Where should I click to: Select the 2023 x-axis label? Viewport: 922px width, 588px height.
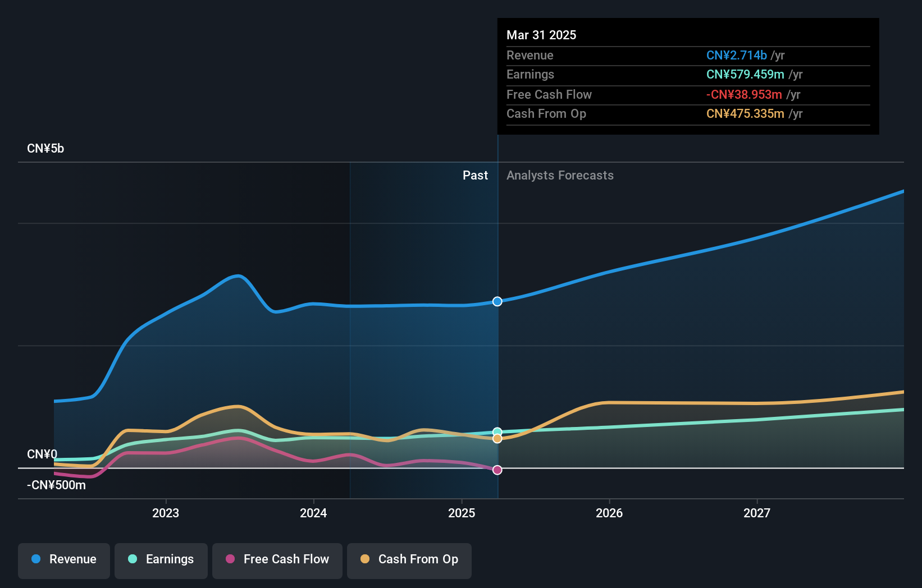[x=166, y=513]
